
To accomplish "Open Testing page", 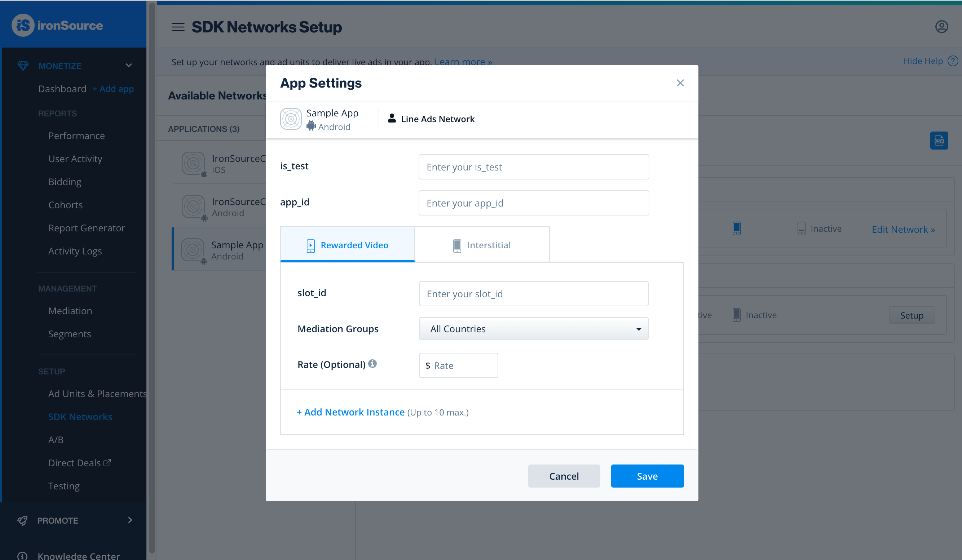I will 64,486.
